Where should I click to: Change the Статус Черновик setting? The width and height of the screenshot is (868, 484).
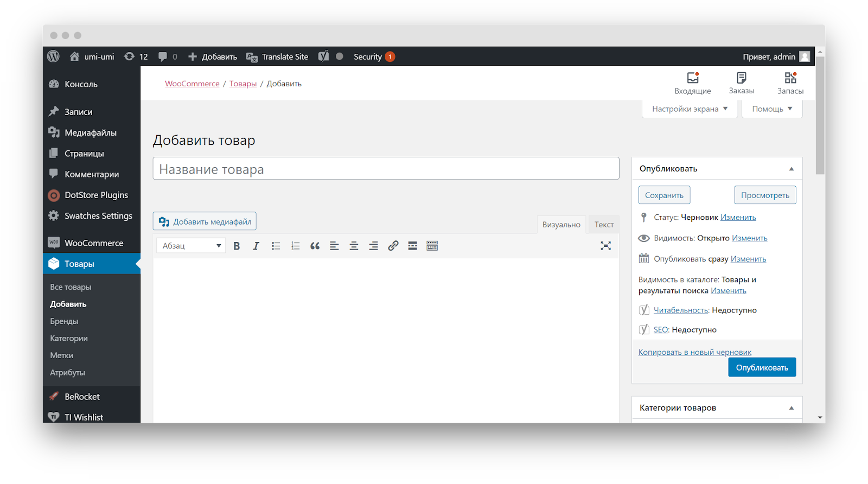pos(738,217)
